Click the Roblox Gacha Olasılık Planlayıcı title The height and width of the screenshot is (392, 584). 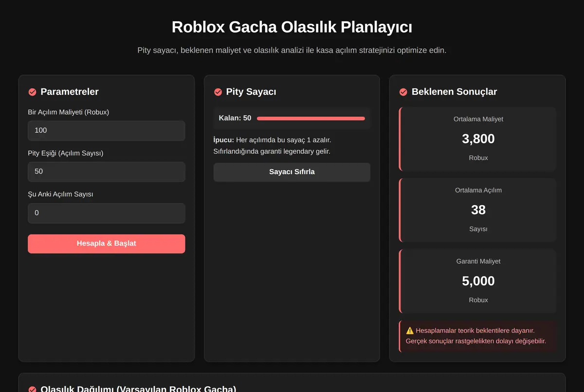pyautogui.click(x=292, y=27)
